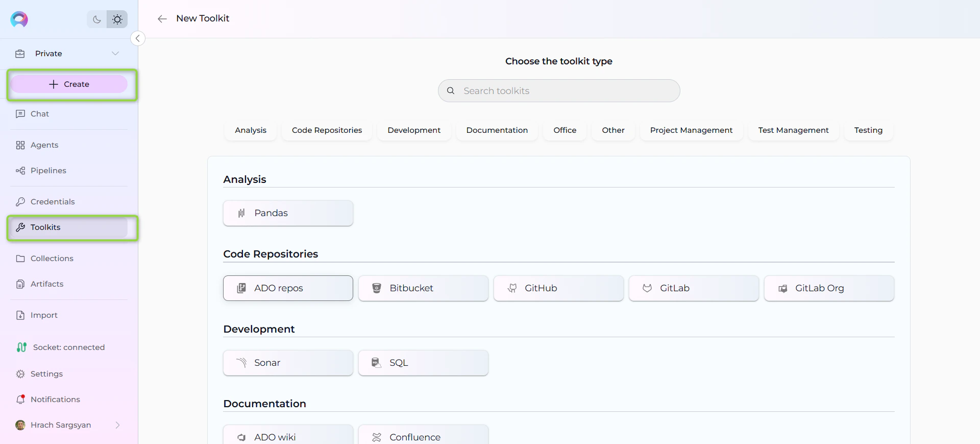This screenshot has height=444, width=980.
Task: Click the Settings gear icon
Action: pyautogui.click(x=20, y=374)
